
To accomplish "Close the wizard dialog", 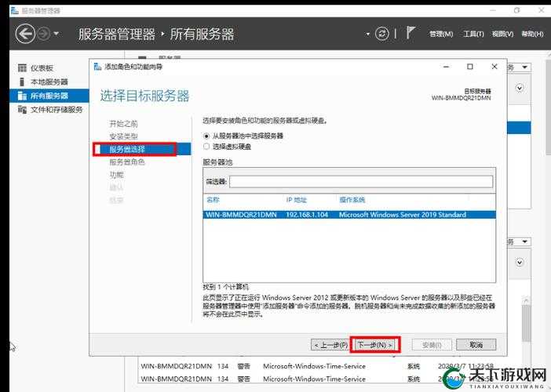I will [494, 67].
